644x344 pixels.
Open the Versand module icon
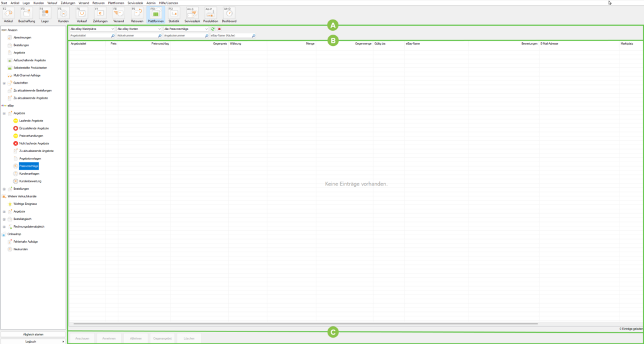pyautogui.click(x=118, y=15)
